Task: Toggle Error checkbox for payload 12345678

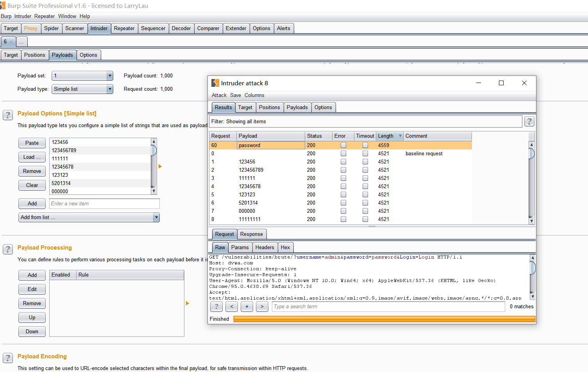Action: click(343, 186)
